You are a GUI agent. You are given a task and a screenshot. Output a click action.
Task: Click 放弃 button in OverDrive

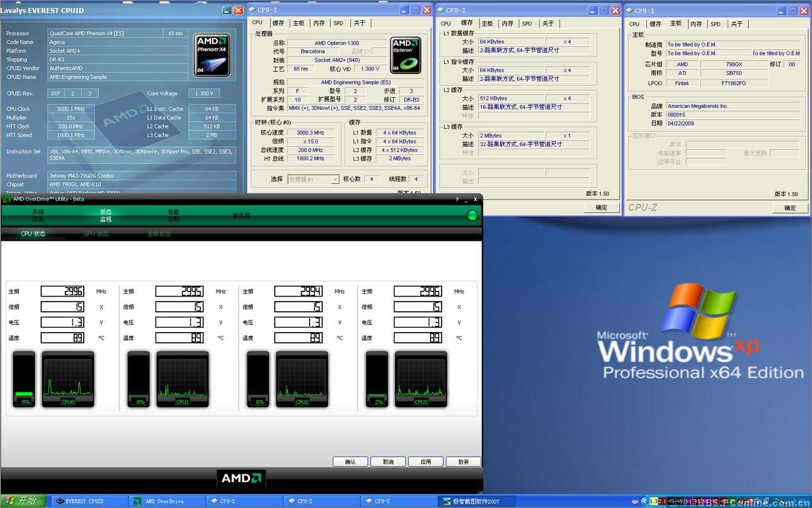(x=464, y=462)
